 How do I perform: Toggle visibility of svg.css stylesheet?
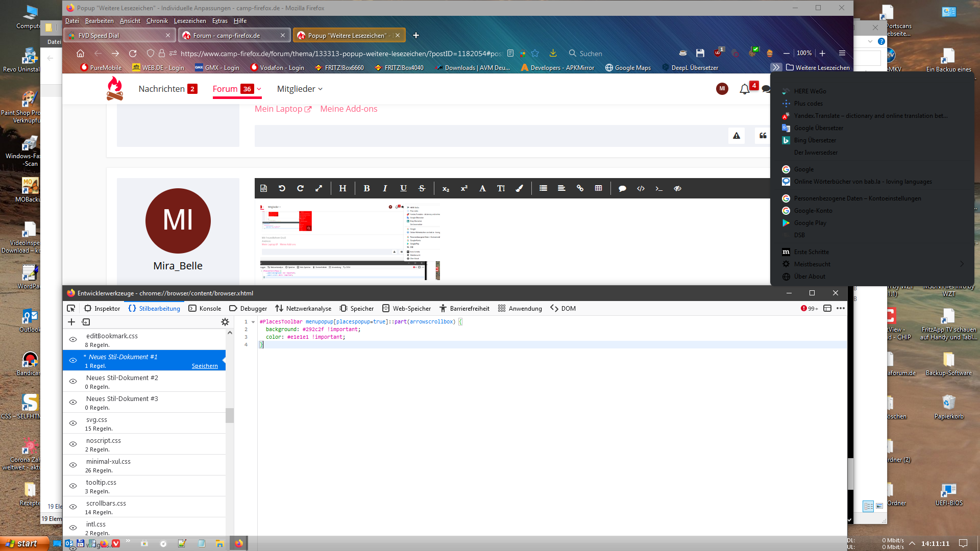tap(73, 423)
